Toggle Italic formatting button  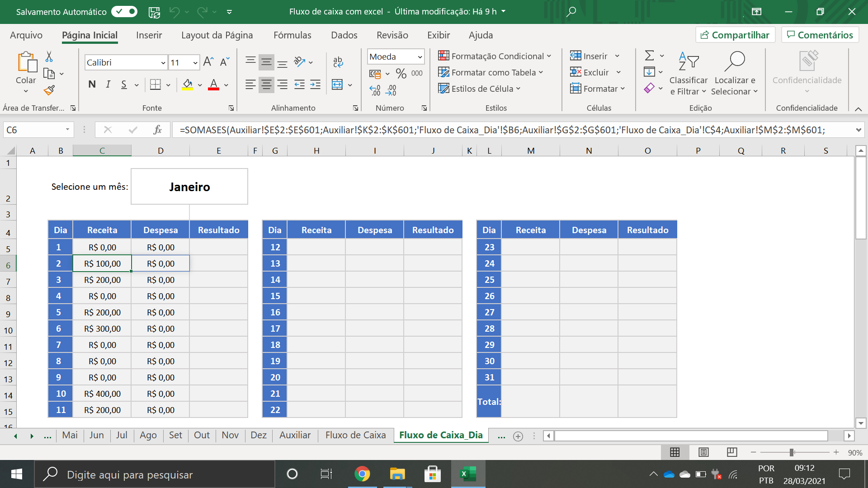(x=108, y=84)
